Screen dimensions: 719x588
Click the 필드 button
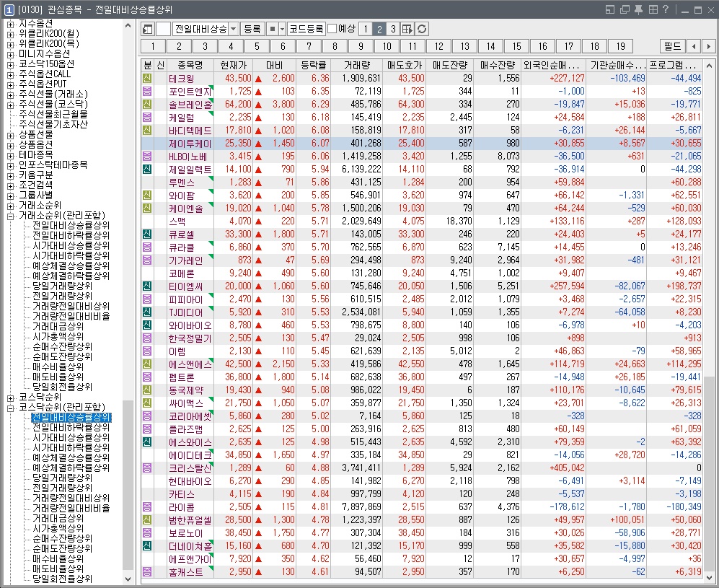[673, 46]
